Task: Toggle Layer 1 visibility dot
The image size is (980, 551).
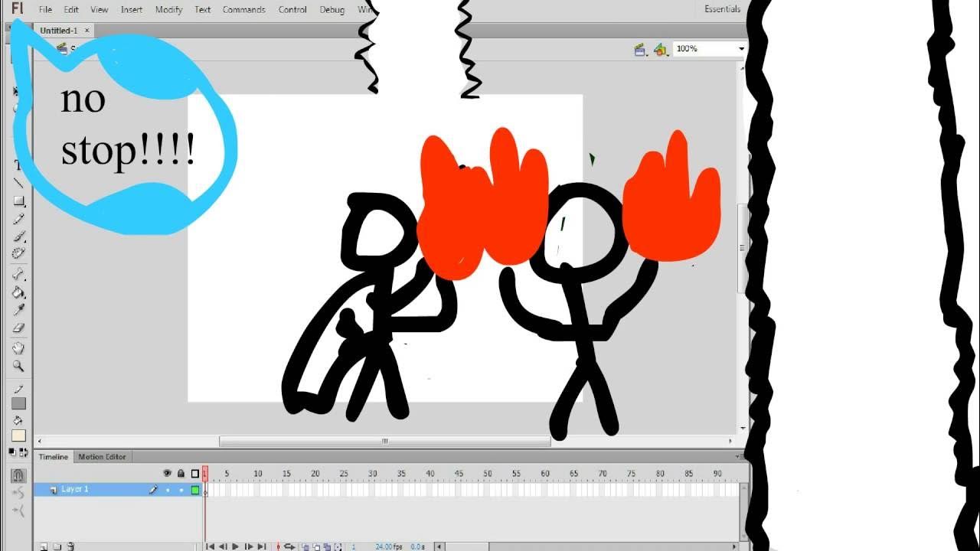Action: (167, 490)
